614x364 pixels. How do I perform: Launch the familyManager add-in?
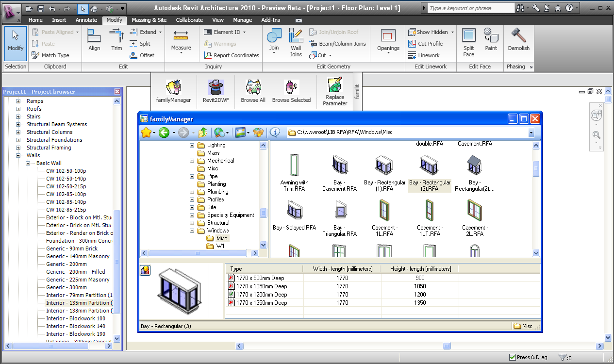pos(173,91)
